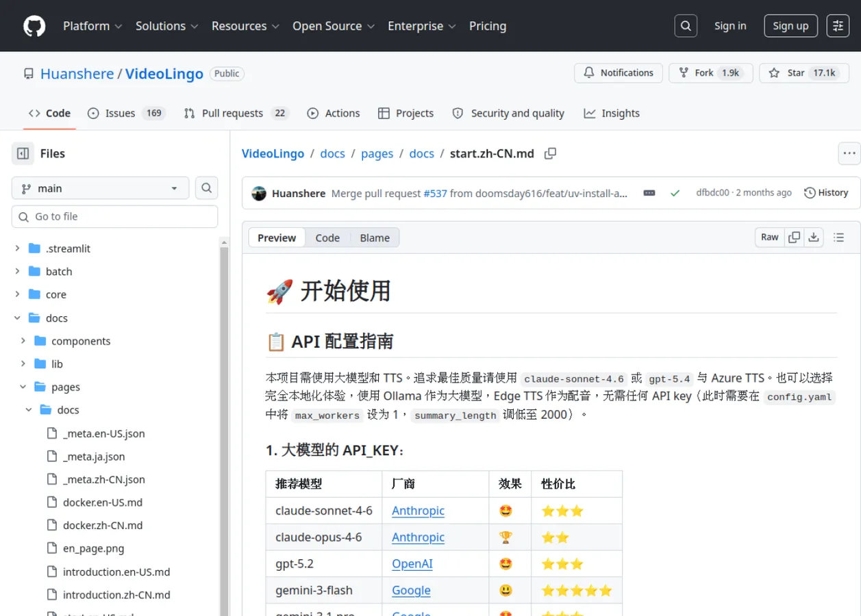
Task: Copy raw file contents icon
Action: tap(795, 238)
